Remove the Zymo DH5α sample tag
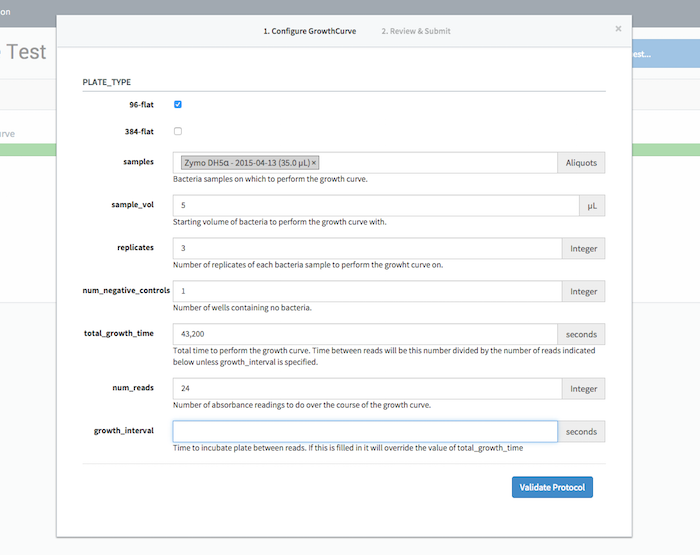Image resolution: width=700 pixels, height=555 pixels. pos(314,163)
